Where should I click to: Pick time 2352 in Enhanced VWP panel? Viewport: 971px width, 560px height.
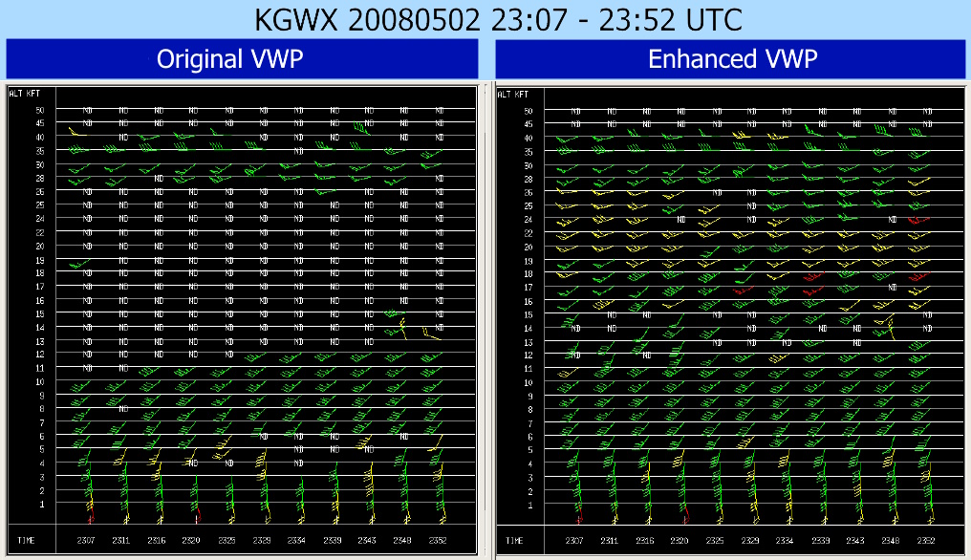[x=926, y=540]
